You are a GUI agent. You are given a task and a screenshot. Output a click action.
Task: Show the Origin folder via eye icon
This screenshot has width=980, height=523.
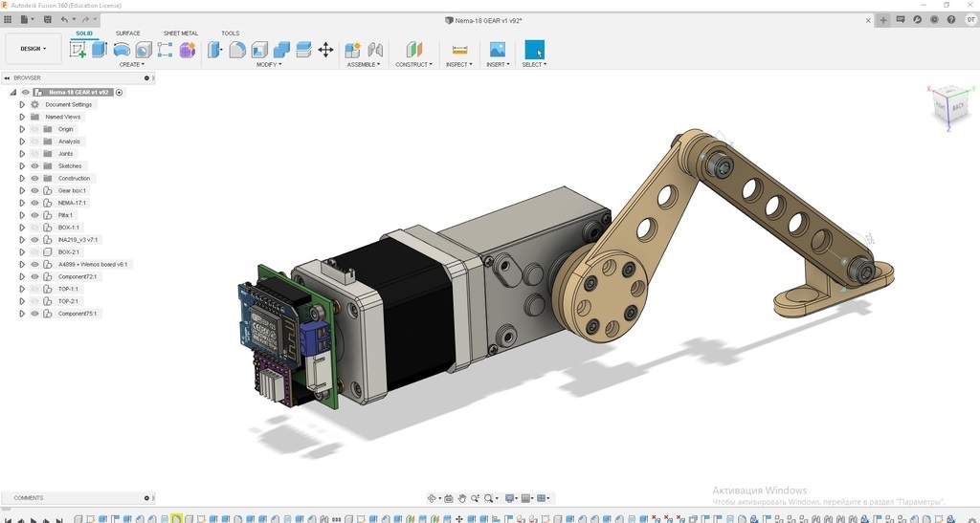click(34, 129)
